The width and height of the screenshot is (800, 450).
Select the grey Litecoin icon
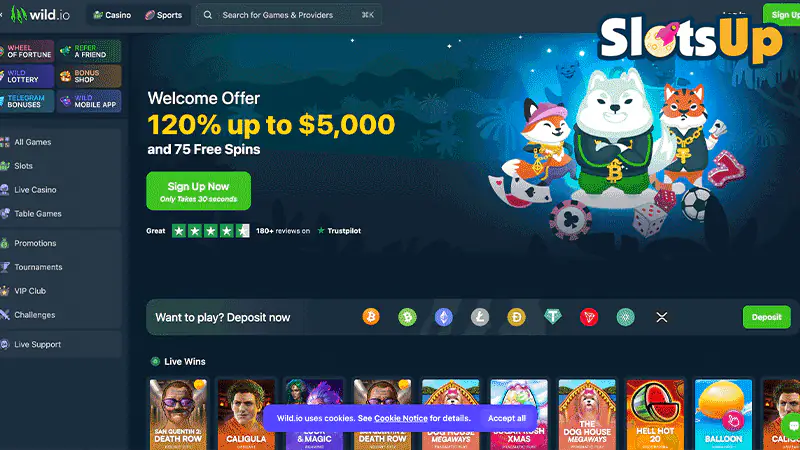pyautogui.click(x=480, y=317)
